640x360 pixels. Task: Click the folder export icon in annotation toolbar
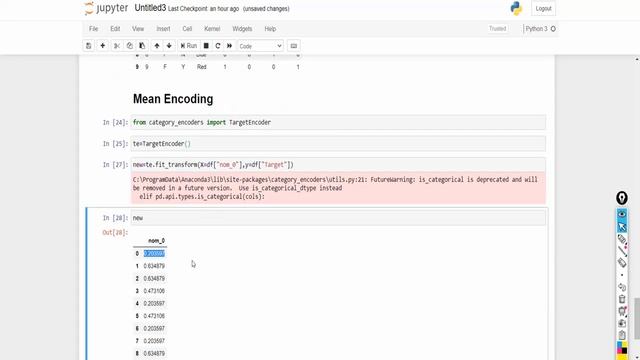pyautogui.click(x=622, y=323)
